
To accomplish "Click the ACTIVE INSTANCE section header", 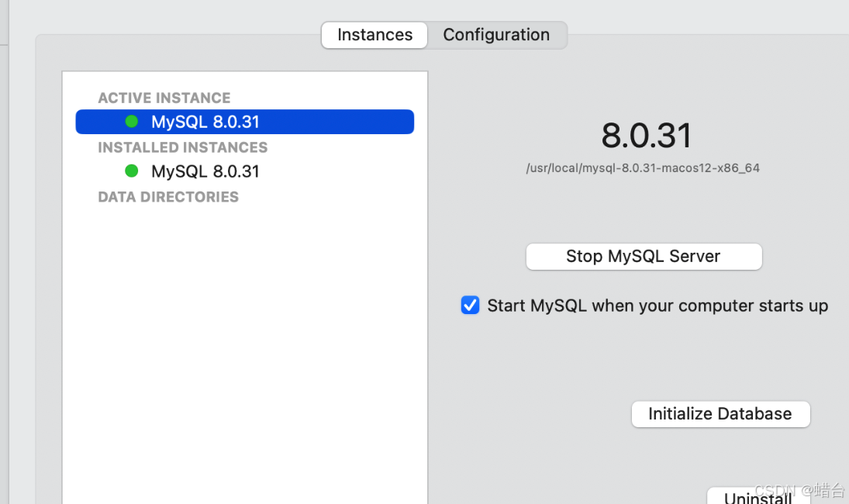I will pyautogui.click(x=164, y=98).
